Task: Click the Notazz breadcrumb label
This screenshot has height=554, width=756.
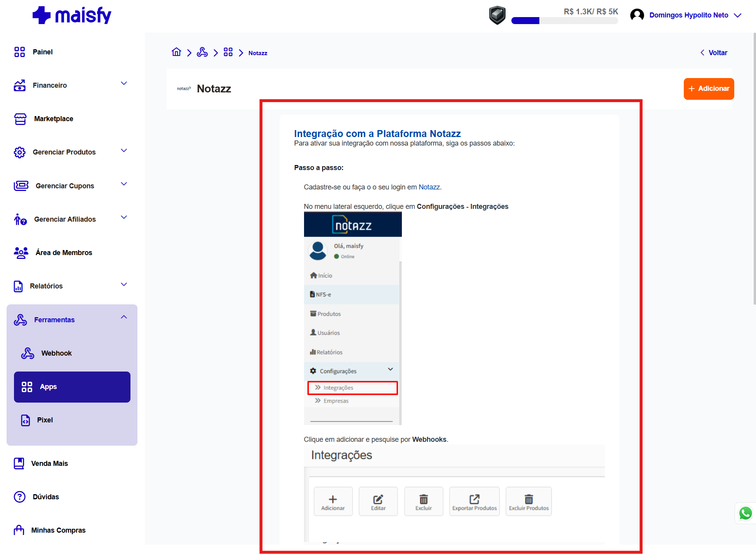Action: [x=258, y=53]
